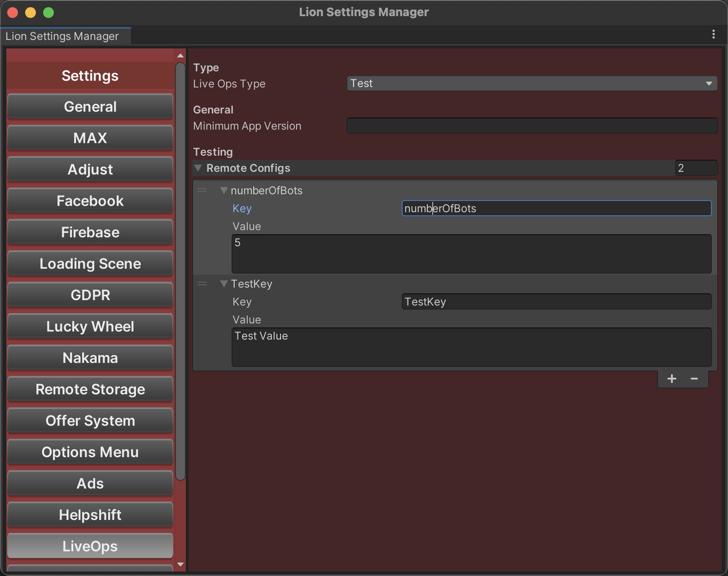The image size is (728, 576).
Task: Click the sidebar scroll up arrow
Action: [180, 56]
